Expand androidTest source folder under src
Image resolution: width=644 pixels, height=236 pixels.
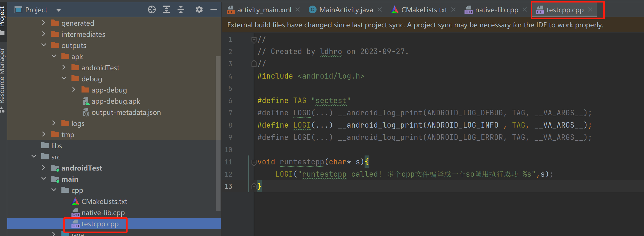[x=44, y=168]
